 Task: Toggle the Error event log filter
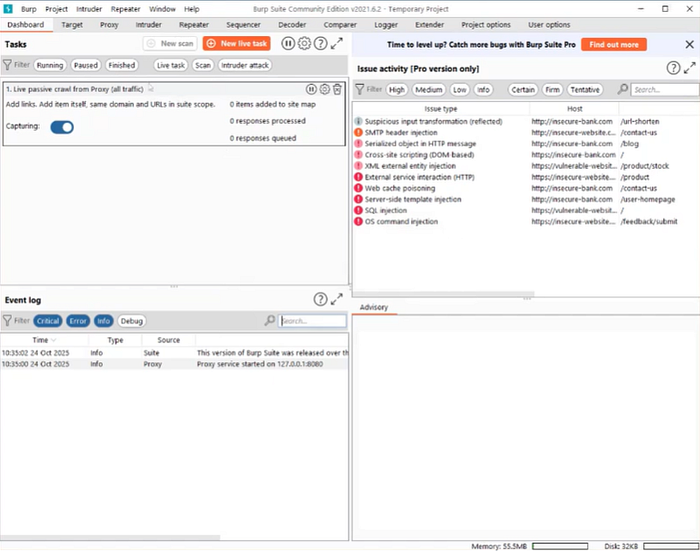click(x=78, y=321)
